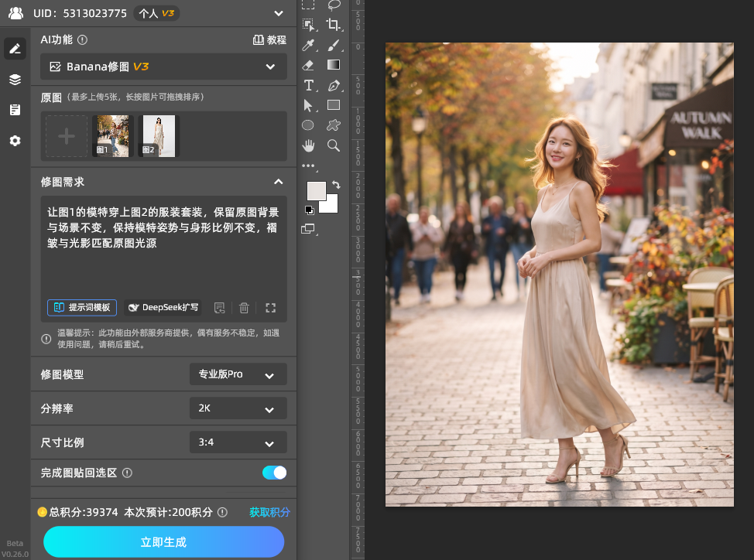Select the Hand tool

point(308,145)
